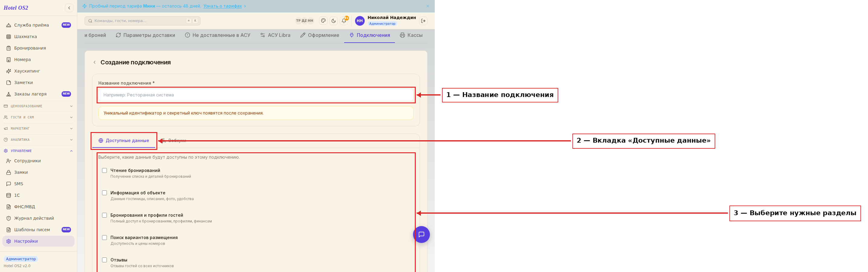Go back from Создание подключения
Screen dimensions: 868x272
point(95,62)
